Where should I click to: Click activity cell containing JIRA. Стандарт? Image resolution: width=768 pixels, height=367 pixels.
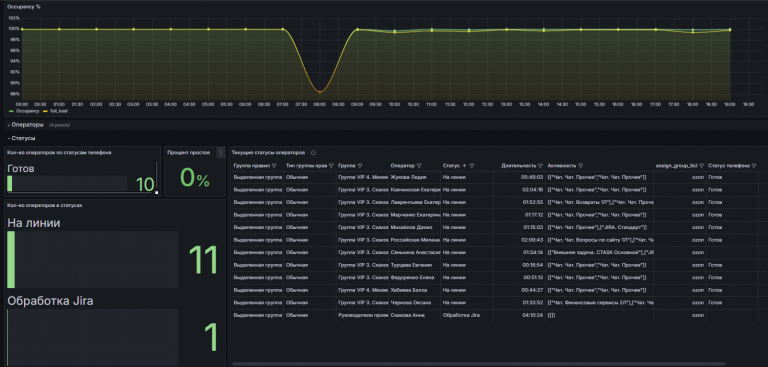tap(600, 227)
